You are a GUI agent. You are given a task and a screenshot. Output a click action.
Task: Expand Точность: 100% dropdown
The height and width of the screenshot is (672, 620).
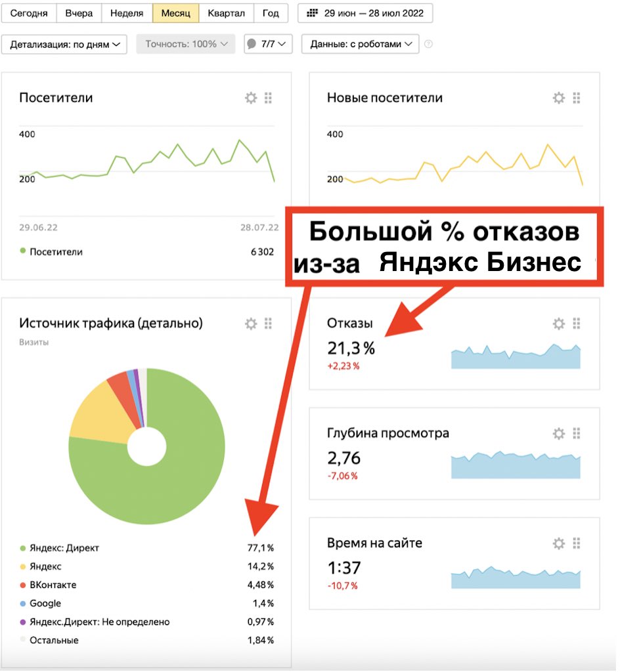coord(186,44)
